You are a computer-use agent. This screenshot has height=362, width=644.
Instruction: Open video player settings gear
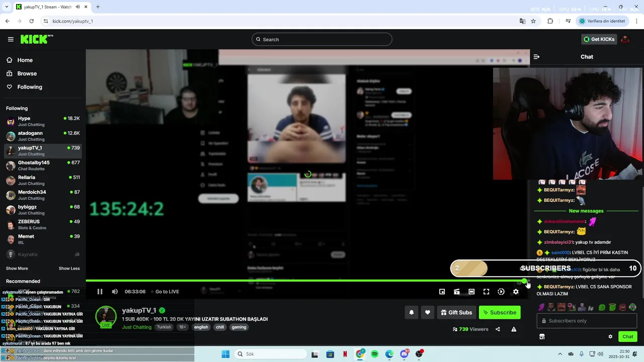(x=516, y=292)
